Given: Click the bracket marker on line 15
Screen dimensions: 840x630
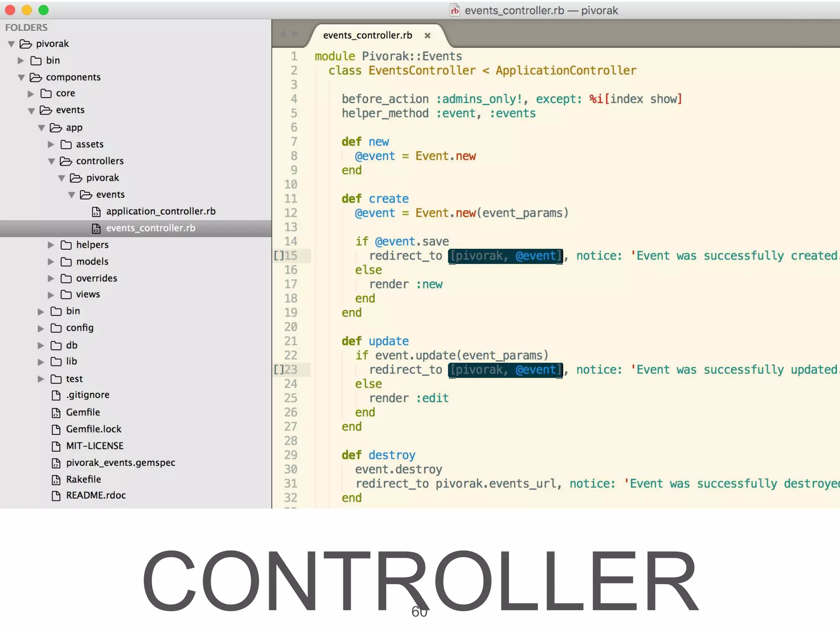Looking at the screenshot, I should click(278, 256).
